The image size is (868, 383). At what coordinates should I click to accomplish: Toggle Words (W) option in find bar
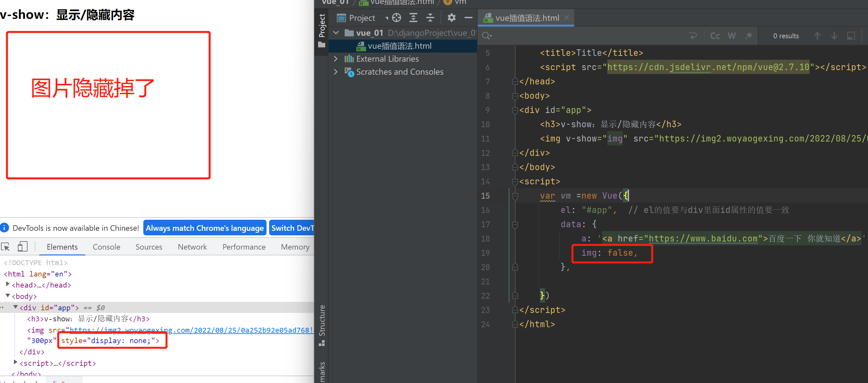(731, 36)
